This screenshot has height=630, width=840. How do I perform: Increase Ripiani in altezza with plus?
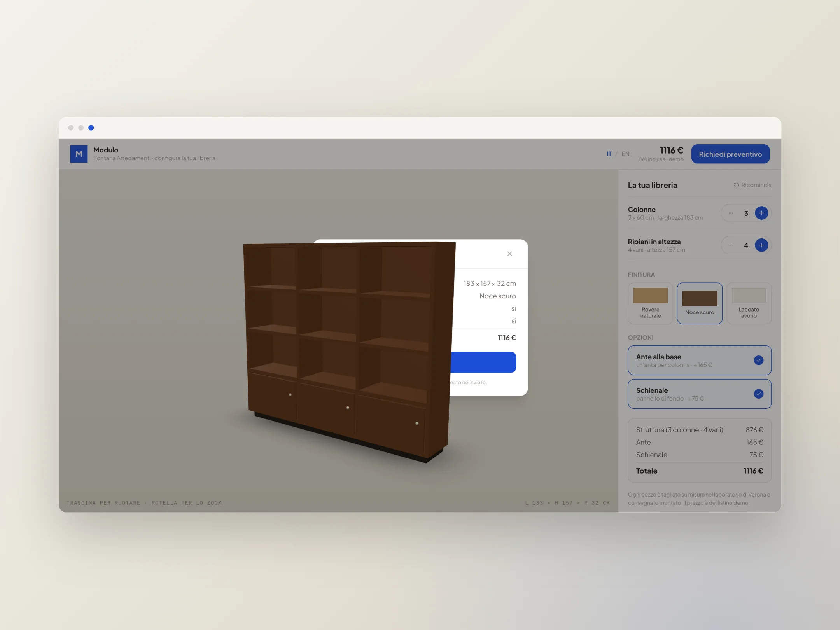(x=761, y=245)
